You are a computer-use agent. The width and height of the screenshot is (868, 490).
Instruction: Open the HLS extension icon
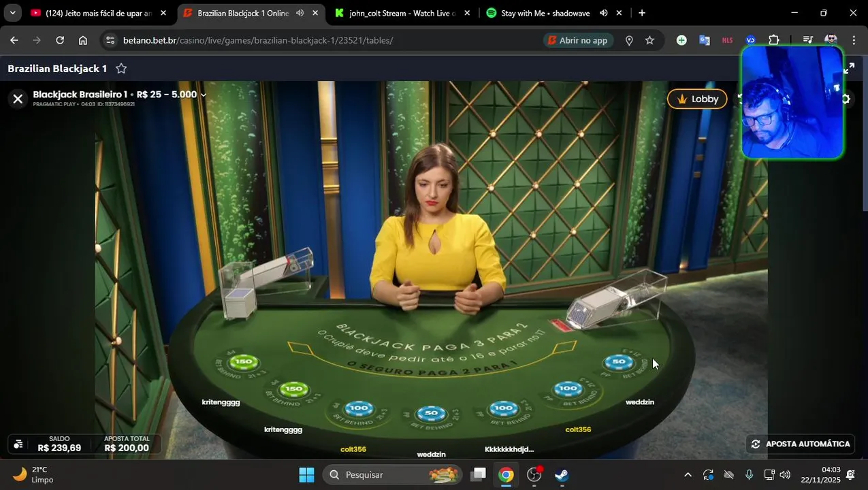(x=727, y=40)
